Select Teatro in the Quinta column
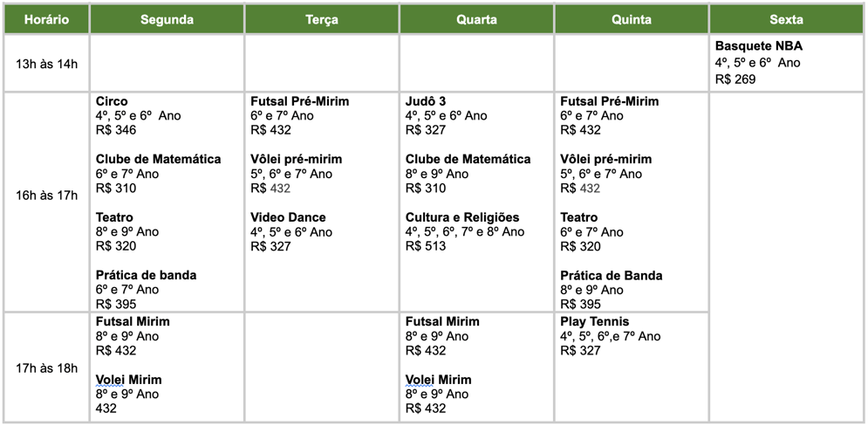Viewport: 868px width, 426px height. (x=579, y=217)
